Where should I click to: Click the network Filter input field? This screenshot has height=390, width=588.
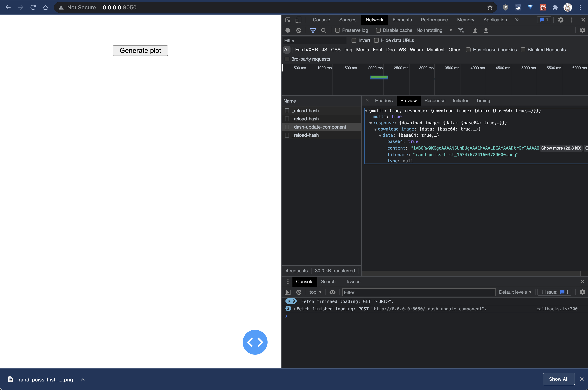[x=315, y=41]
